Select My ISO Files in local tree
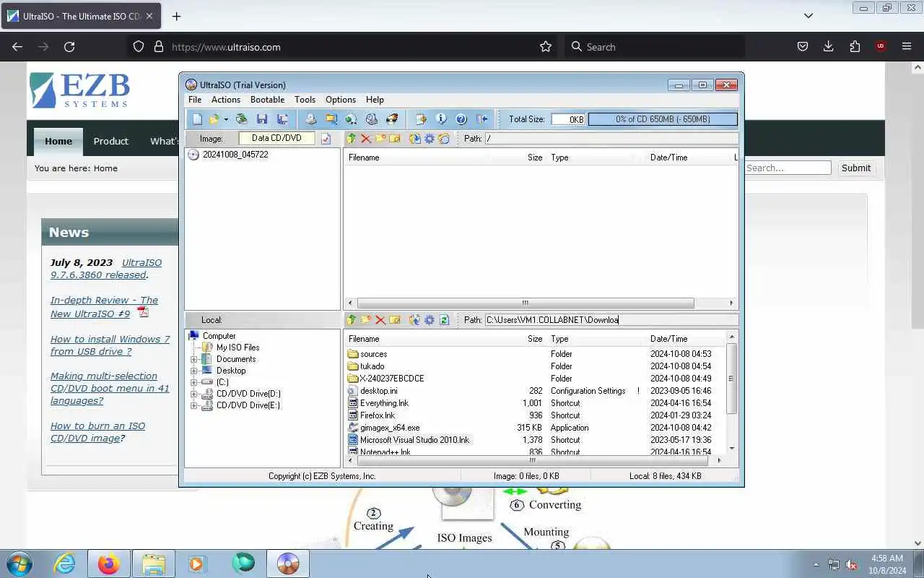The image size is (924, 578). 237,348
